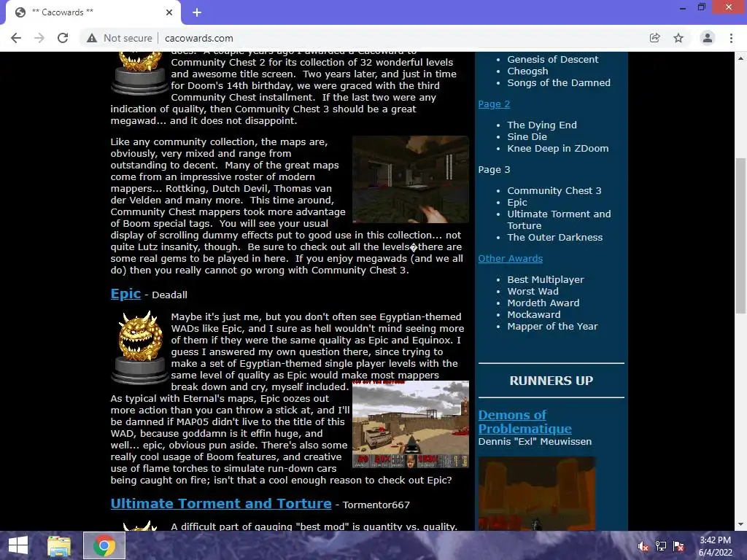Click the golden Cacoward trophy beside Epic
The width and height of the screenshot is (747, 560).
[x=139, y=348]
